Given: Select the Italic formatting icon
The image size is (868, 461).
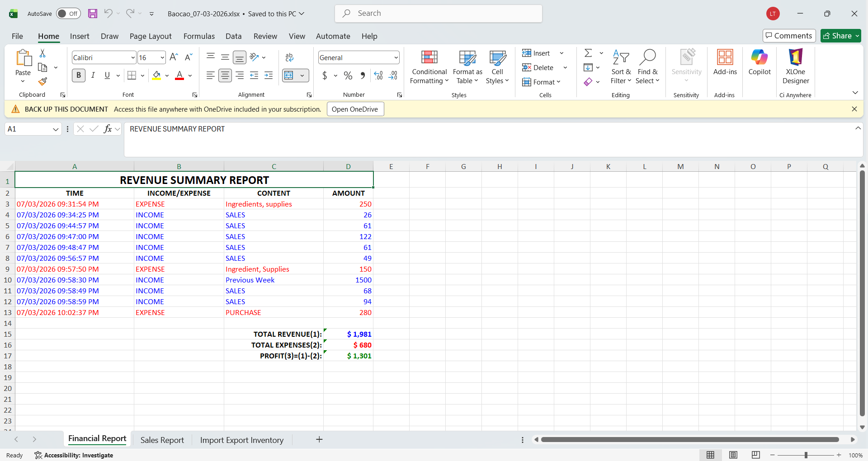Looking at the screenshot, I should tap(93, 75).
